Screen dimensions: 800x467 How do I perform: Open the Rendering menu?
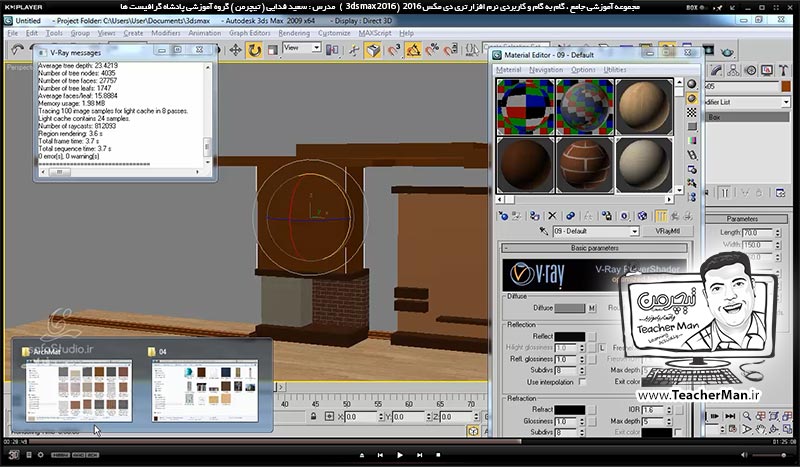coord(294,33)
